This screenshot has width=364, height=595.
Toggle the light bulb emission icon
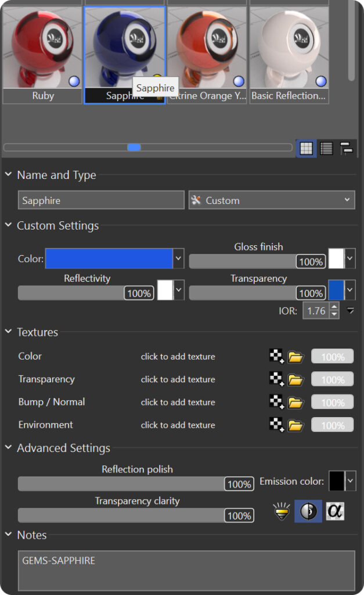(x=282, y=511)
